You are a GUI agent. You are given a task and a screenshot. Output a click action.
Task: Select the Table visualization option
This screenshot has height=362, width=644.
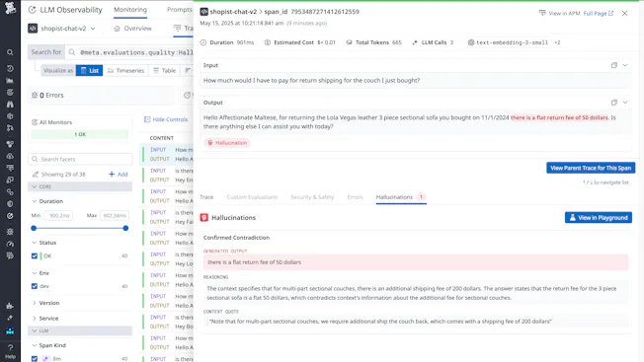pyautogui.click(x=164, y=70)
